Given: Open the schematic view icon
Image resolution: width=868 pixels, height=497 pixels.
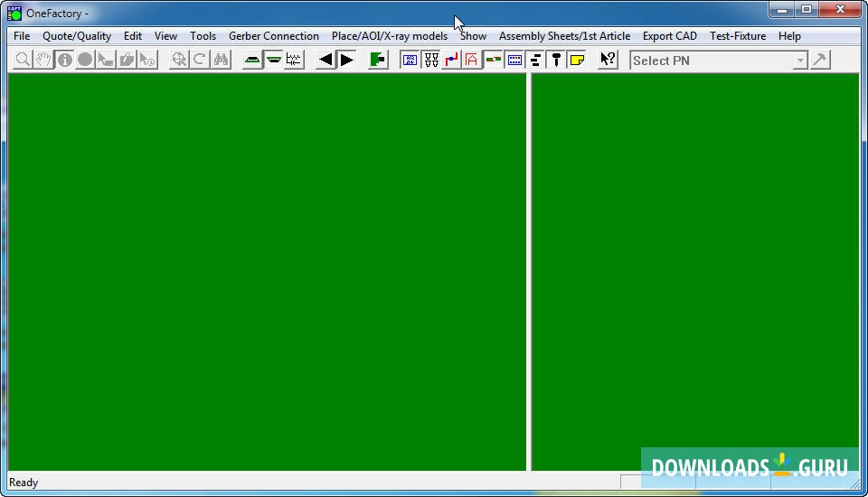Looking at the screenshot, I should coord(294,60).
